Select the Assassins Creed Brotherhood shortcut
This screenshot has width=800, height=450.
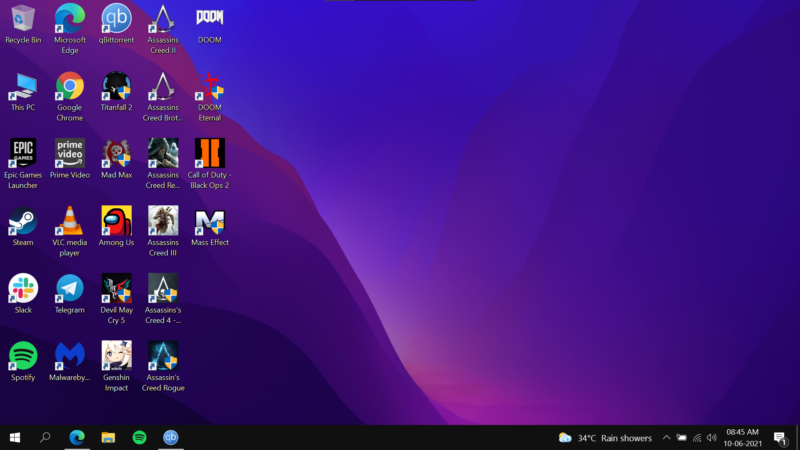(163, 96)
